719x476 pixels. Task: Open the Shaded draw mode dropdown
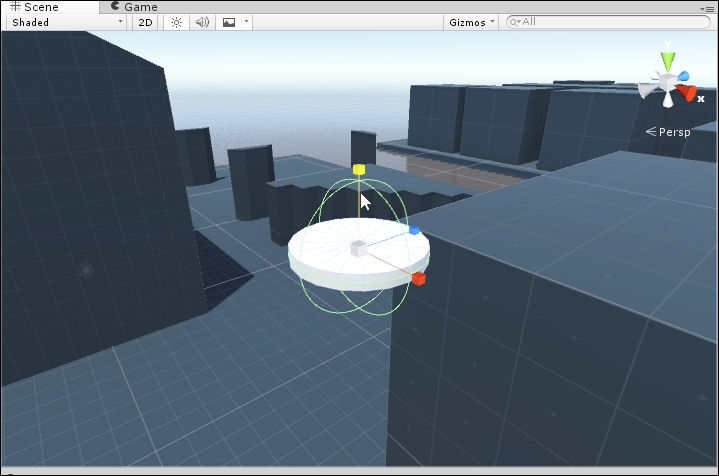[67, 22]
